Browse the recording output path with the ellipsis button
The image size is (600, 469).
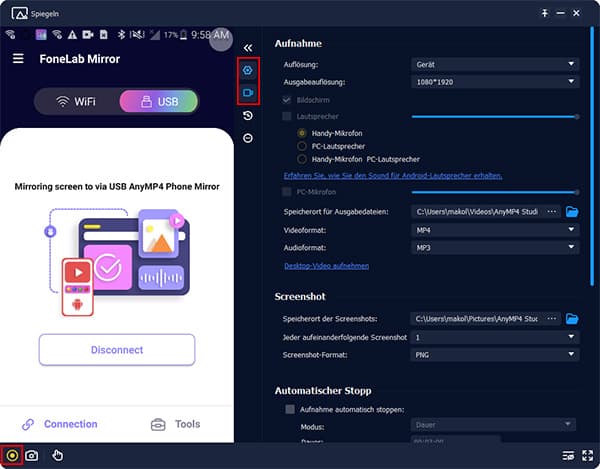[552, 212]
